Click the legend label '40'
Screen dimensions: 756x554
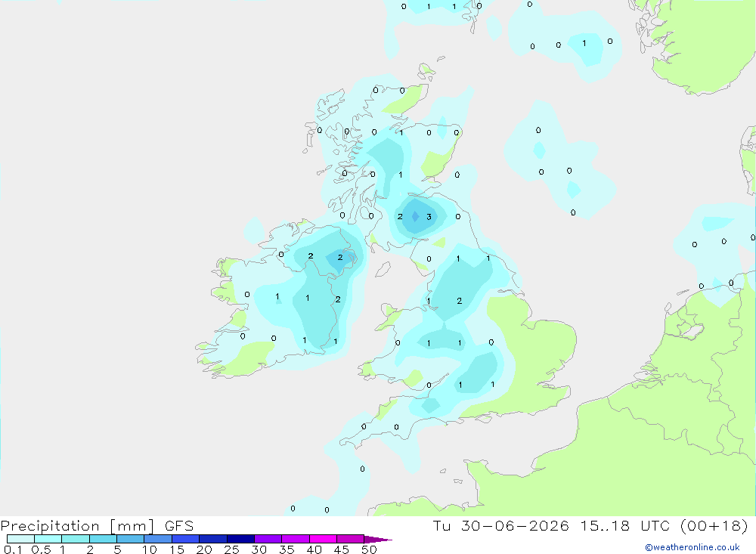314,549
